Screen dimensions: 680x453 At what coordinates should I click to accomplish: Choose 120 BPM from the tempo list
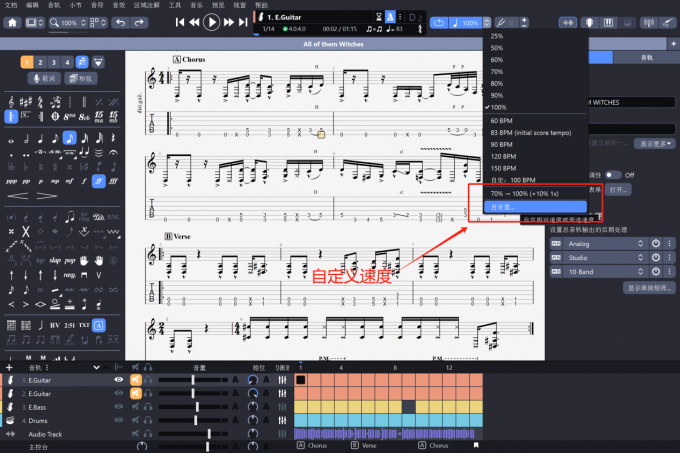pos(504,157)
